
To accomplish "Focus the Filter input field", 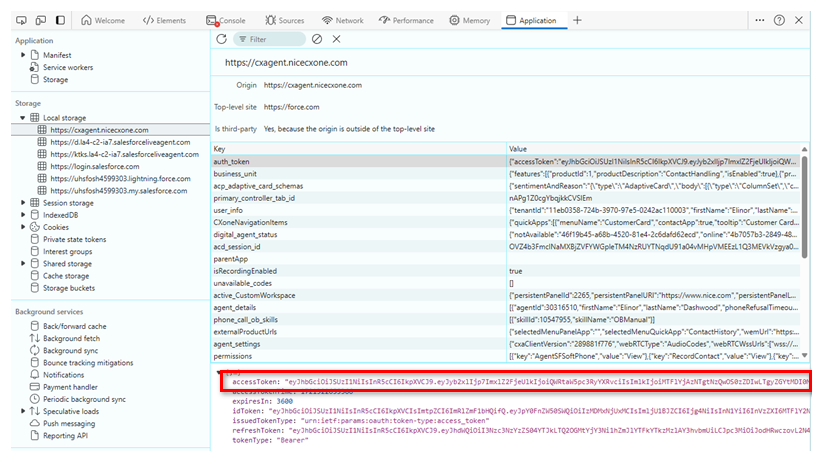I will (269, 39).
